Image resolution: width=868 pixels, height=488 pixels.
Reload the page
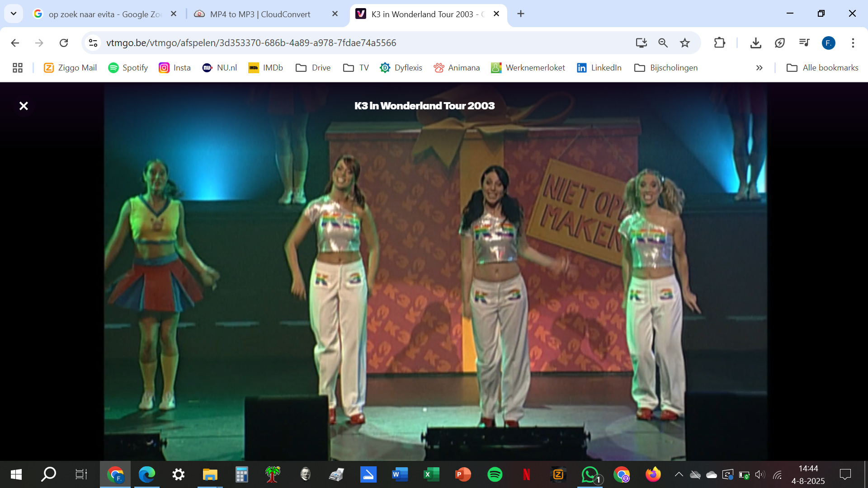coord(64,43)
